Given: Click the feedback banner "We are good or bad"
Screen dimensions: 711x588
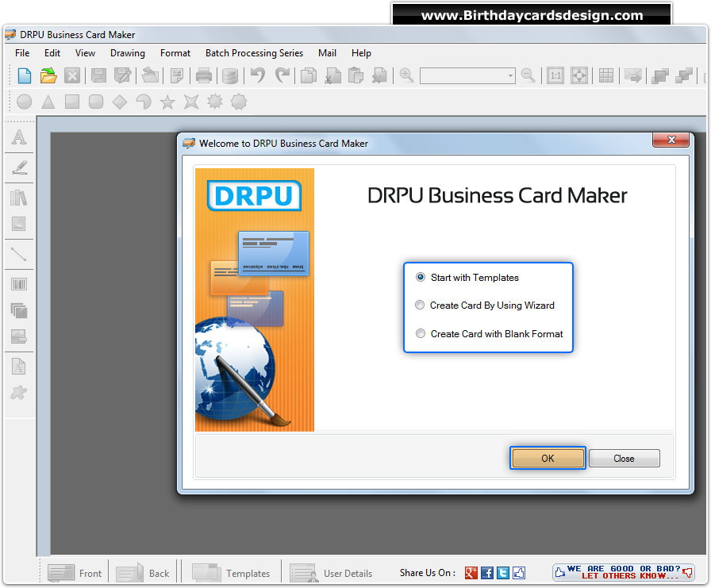Looking at the screenshot, I should [x=624, y=572].
